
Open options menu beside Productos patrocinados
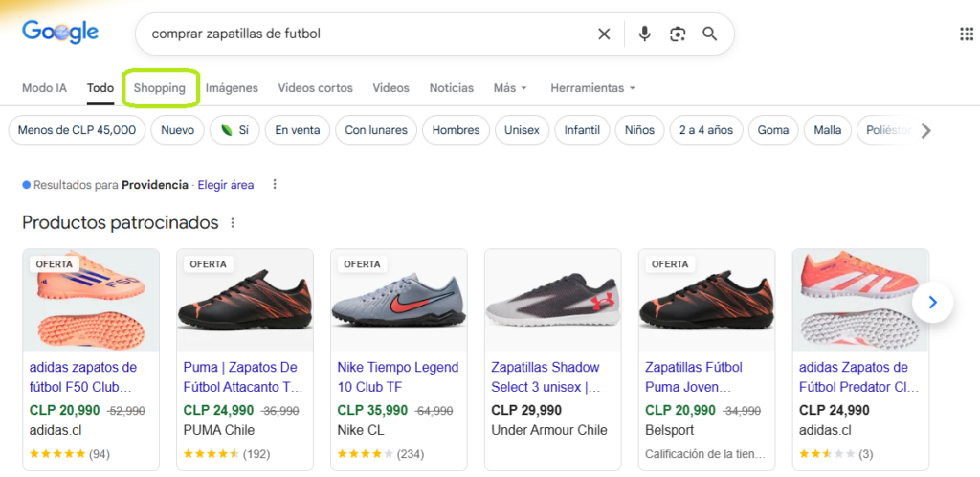232,223
